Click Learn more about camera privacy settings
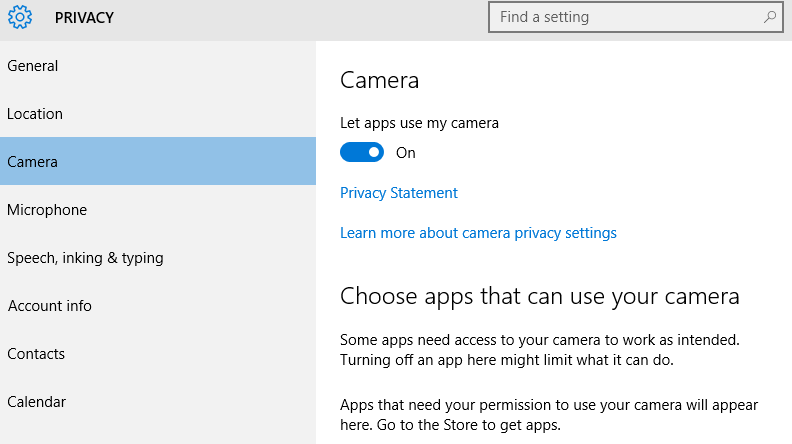 pos(478,233)
